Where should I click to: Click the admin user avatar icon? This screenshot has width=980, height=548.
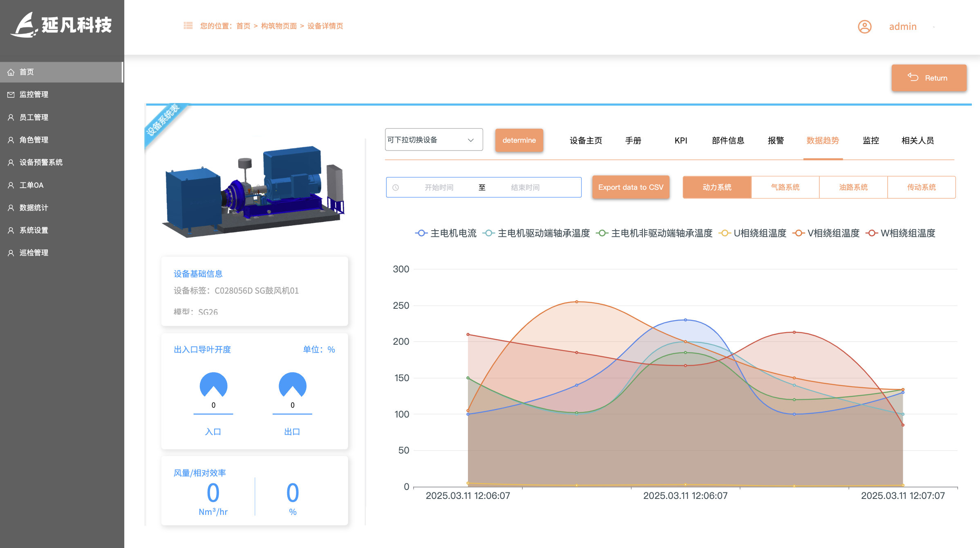click(x=864, y=27)
